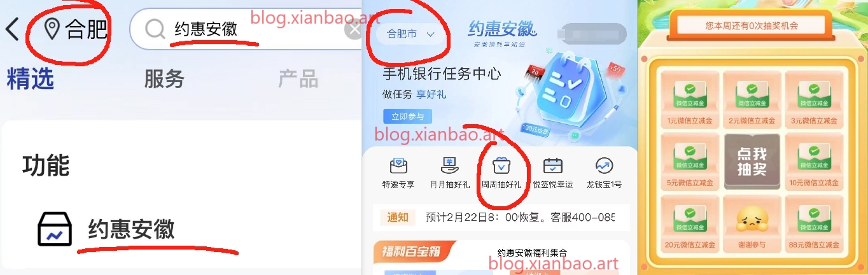Open the 月月抽好礼 icon
This screenshot has height=275, width=868.
pos(450,167)
